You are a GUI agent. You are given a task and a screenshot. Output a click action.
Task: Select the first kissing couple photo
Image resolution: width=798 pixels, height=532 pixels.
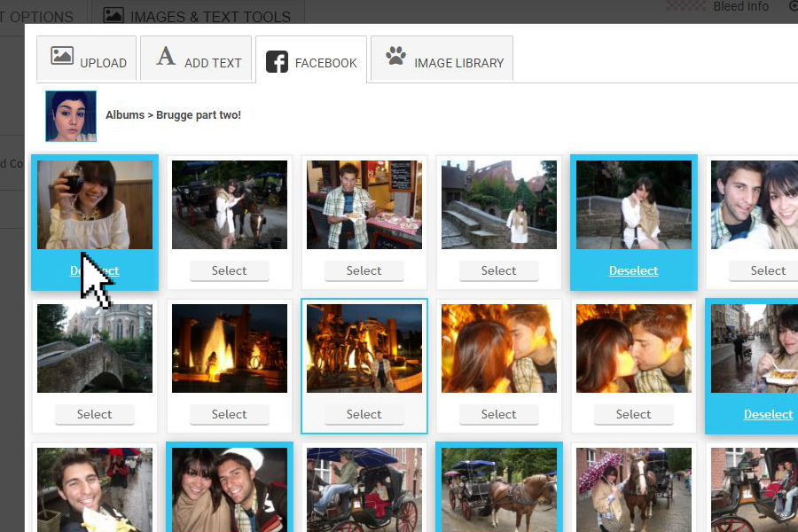pos(498,414)
